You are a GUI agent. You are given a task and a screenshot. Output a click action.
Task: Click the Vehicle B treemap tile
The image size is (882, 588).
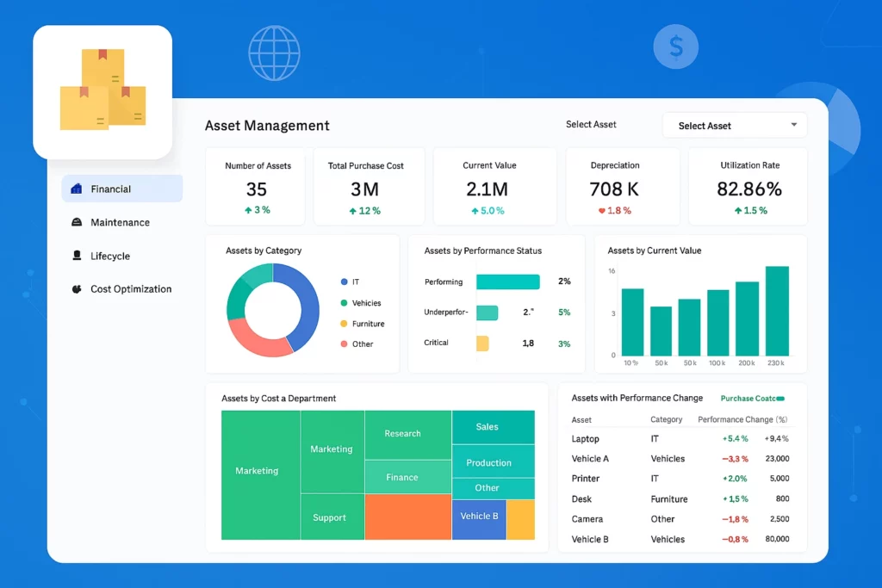tap(479, 517)
